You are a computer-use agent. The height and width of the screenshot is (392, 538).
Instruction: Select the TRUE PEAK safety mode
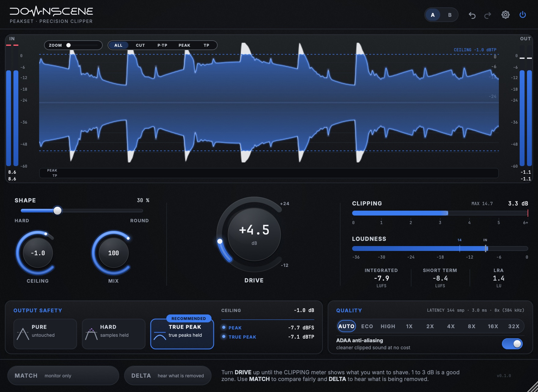tap(182, 334)
